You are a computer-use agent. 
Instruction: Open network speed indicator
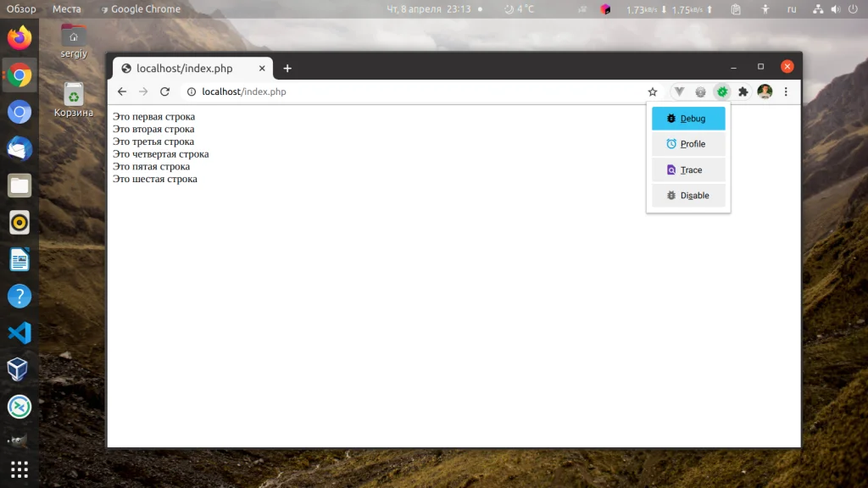click(670, 9)
